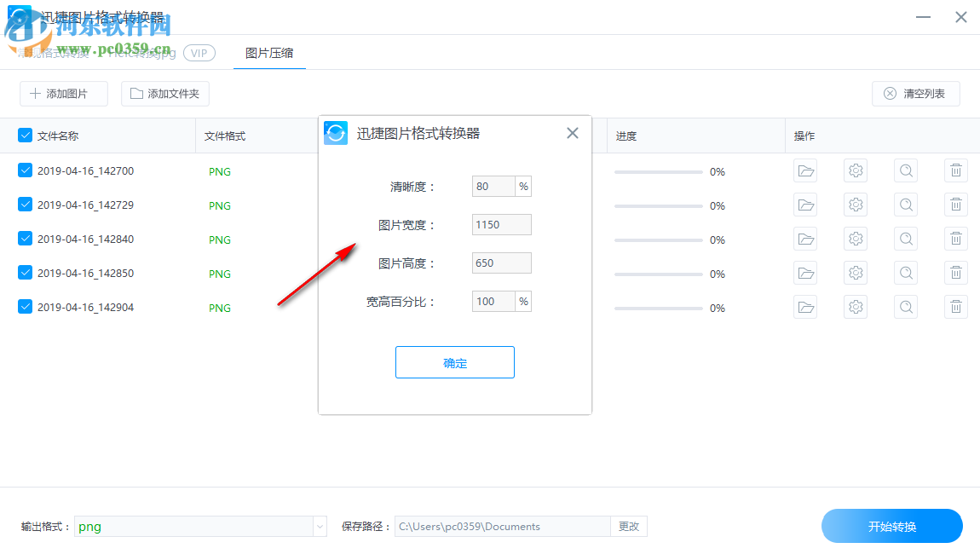Open containing folder for 2019-04-16_142850

[x=805, y=273]
